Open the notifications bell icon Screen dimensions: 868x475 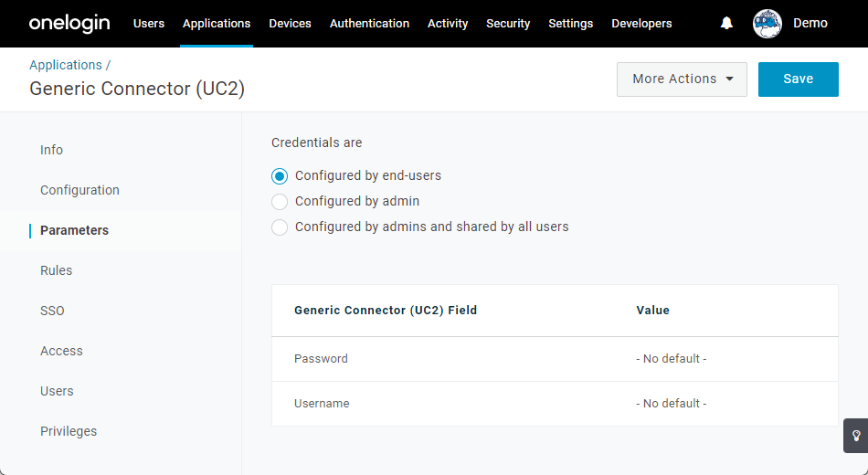[726, 23]
